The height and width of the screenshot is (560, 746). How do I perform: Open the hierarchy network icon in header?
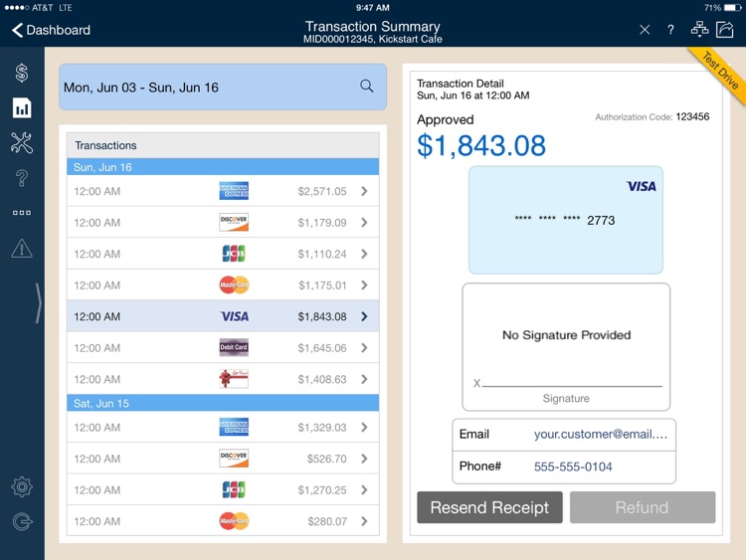point(699,29)
